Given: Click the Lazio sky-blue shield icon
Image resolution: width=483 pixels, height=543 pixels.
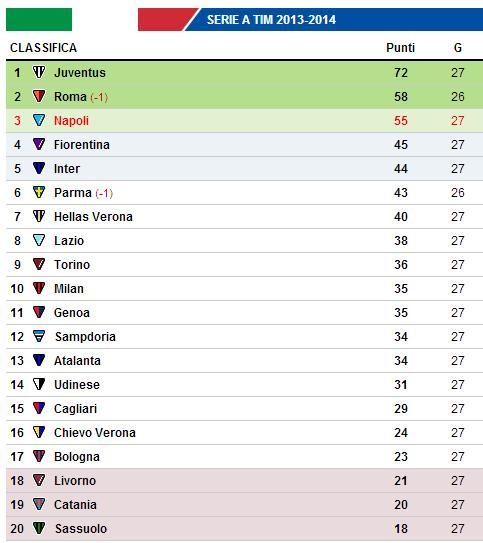Looking at the screenshot, I should click(x=39, y=240).
